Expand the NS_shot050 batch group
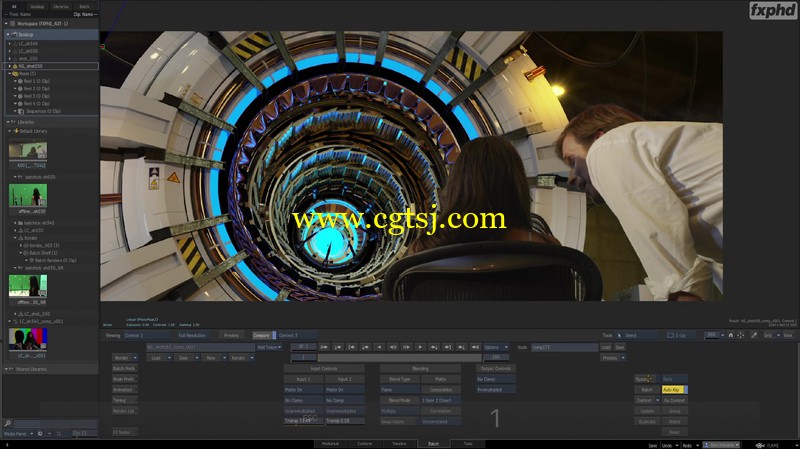Screen dimensions: 800x449 pos(10,66)
